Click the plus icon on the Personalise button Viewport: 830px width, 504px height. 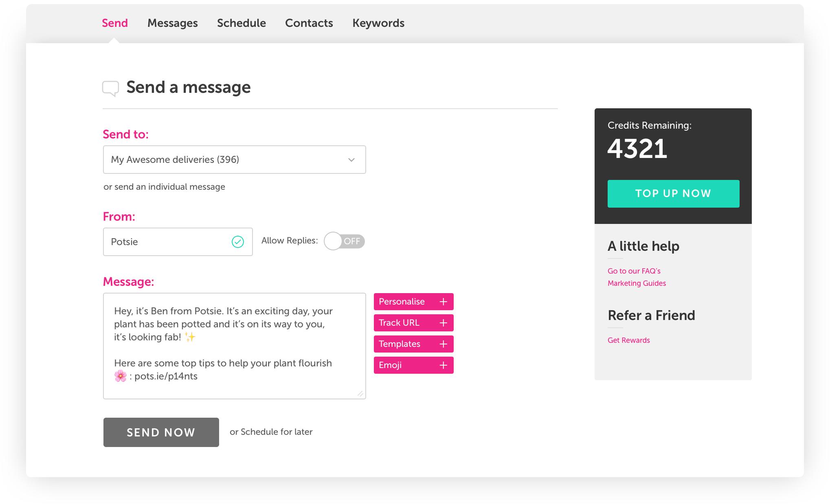(x=443, y=302)
